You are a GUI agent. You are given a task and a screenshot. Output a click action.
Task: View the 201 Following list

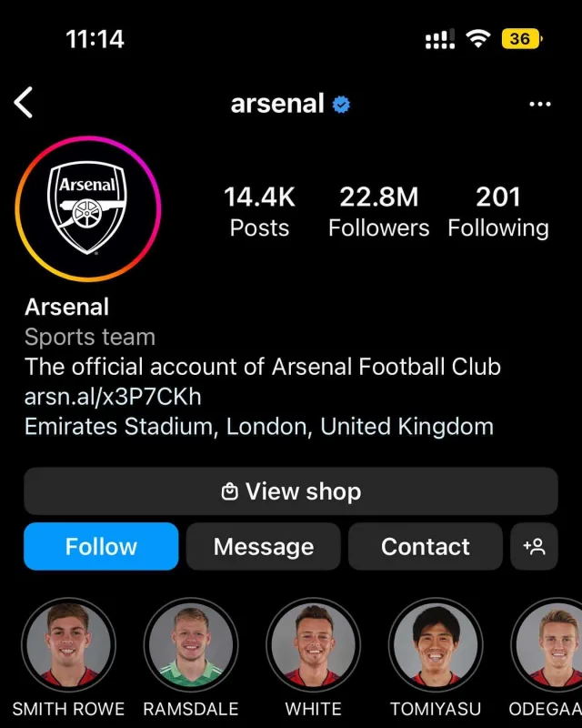tap(498, 211)
